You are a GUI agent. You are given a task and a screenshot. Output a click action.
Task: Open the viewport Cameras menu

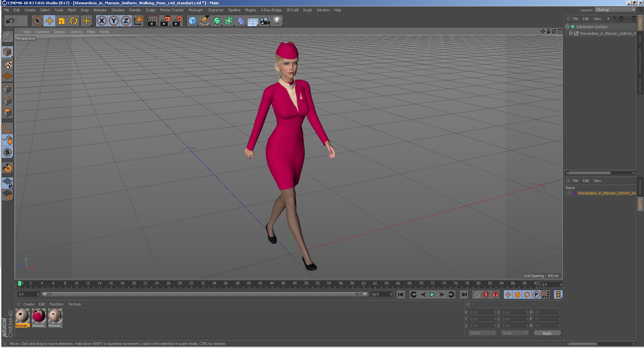[42, 32]
